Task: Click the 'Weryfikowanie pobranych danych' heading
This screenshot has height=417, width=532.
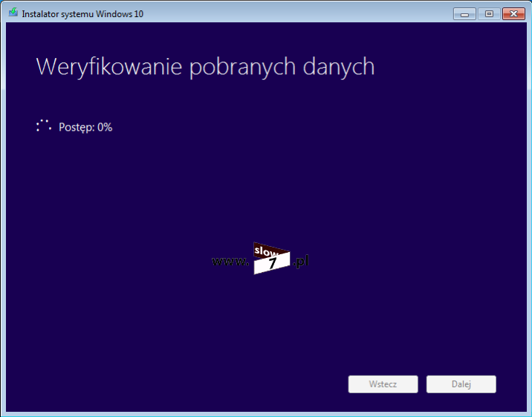Action: (x=205, y=67)
